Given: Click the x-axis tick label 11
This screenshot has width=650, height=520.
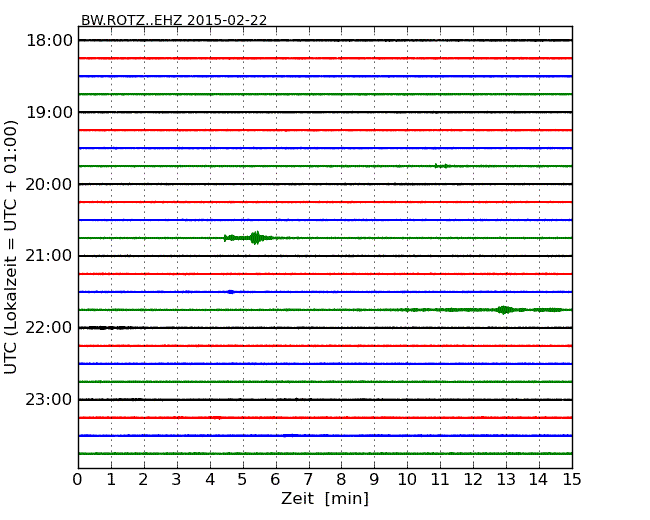Looking at the screenshot, I should (x=440, y=480).
